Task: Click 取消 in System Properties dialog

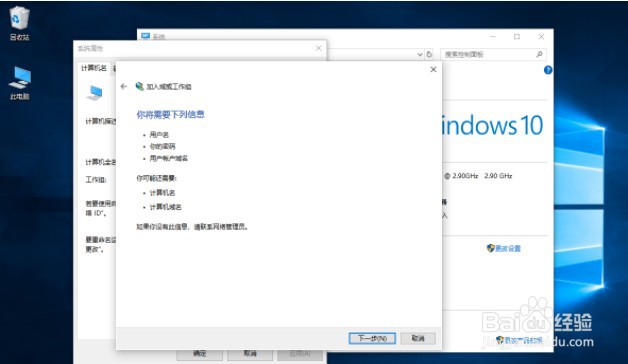Action: click(250, 354)
